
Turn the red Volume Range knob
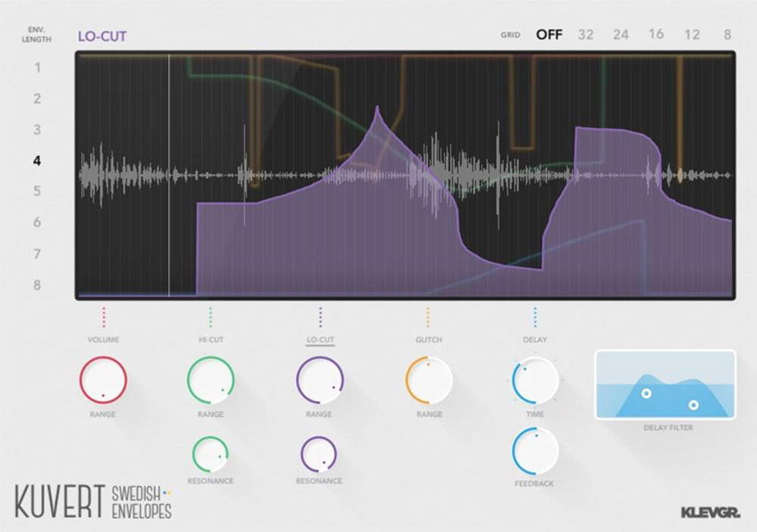coord(102,381)
